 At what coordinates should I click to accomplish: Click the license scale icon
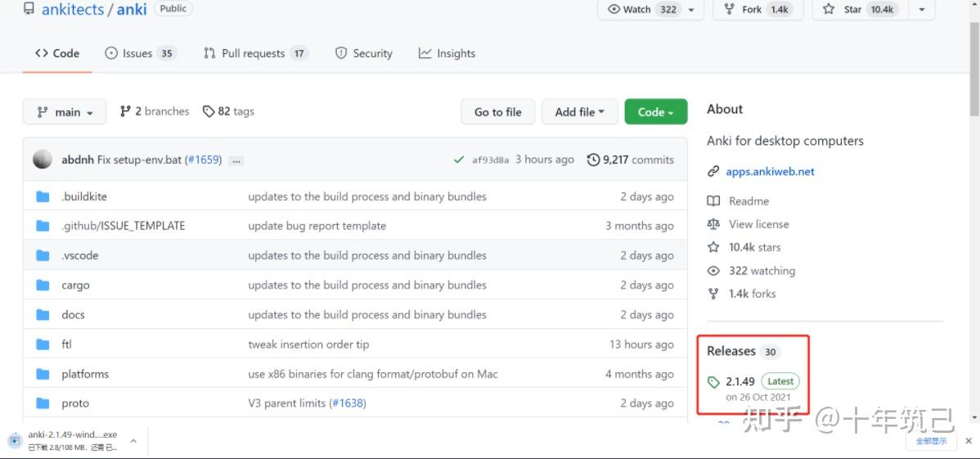713,224
